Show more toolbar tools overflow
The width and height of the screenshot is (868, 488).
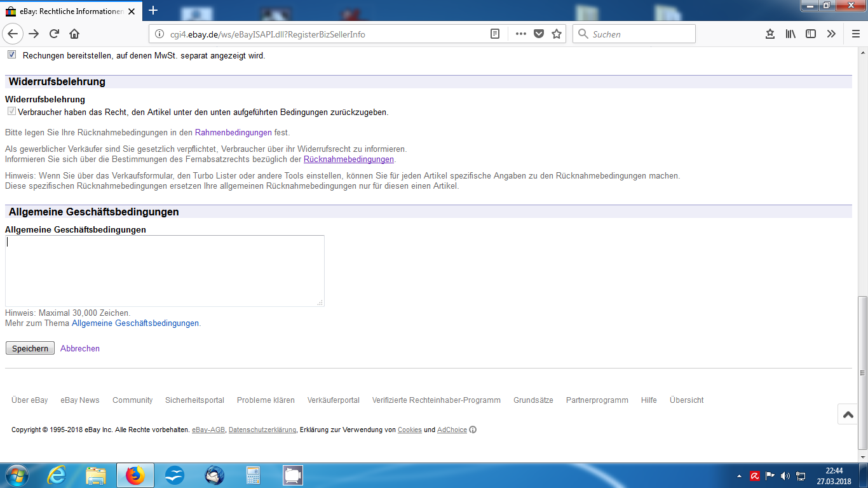point(831,34)
